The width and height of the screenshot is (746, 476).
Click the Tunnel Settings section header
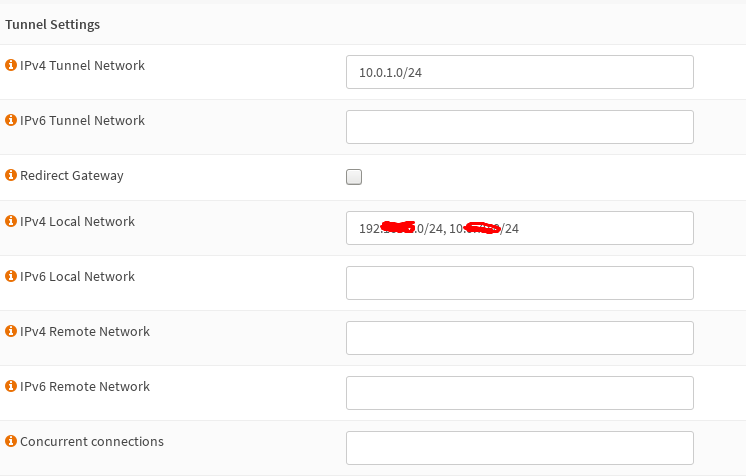pyautogui.click(x=52, y=24)
